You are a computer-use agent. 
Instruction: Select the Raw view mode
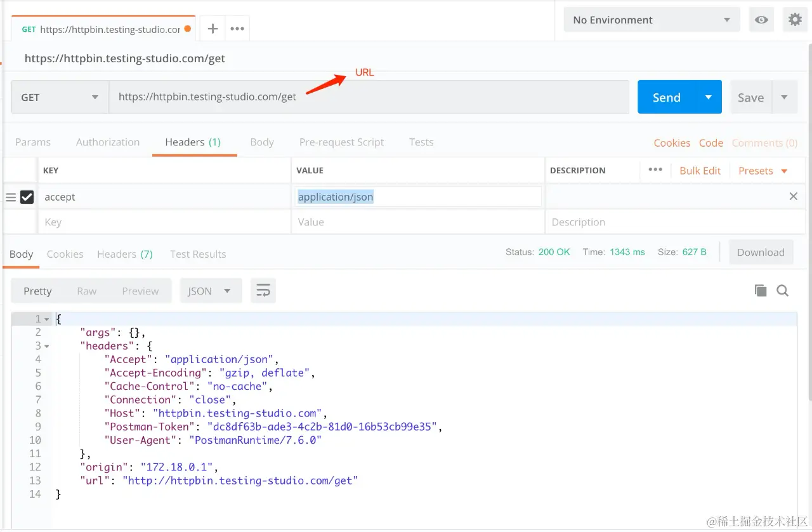coord(87,291)
